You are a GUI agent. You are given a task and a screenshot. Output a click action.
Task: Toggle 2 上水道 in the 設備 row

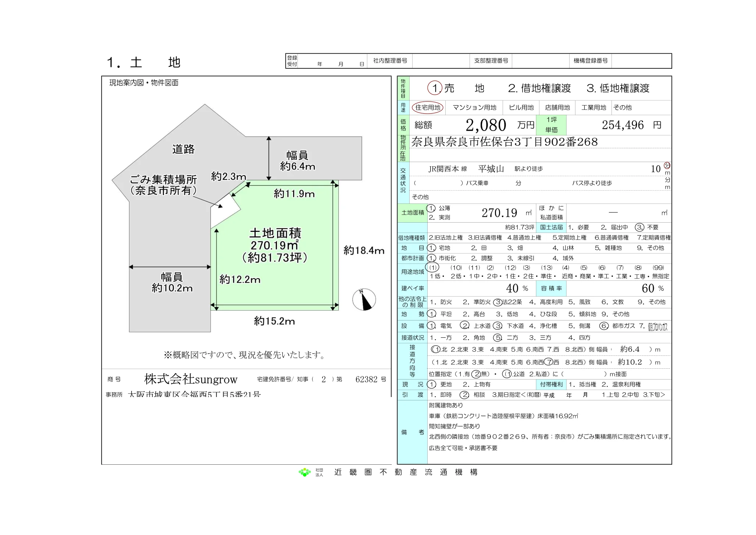point(475,326)
